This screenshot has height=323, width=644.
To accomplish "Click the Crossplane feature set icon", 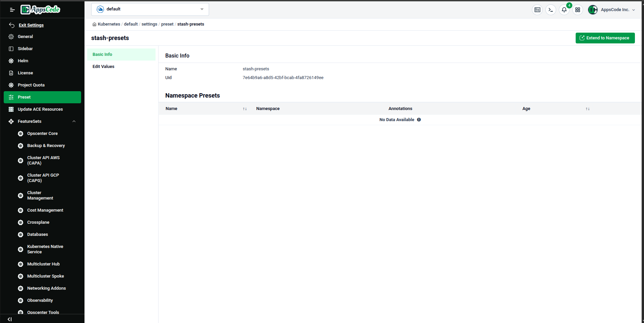I will tap(21, 222).
